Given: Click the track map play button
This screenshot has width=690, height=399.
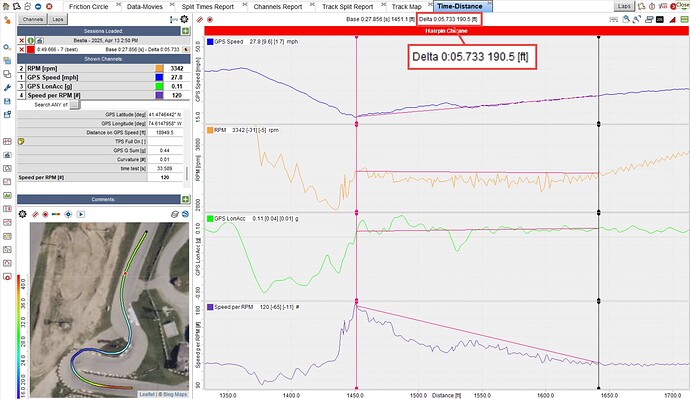Looking at the screenshot, I should [81, 214].
